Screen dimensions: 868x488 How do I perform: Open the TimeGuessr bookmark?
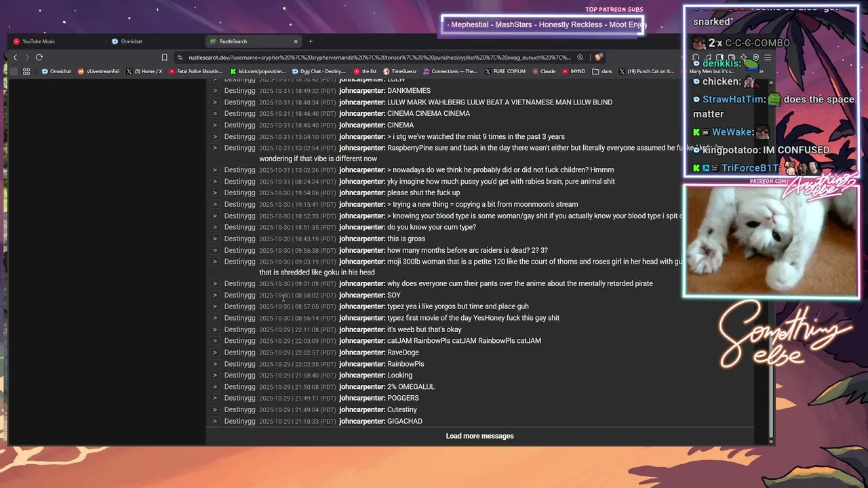[399, 71]
